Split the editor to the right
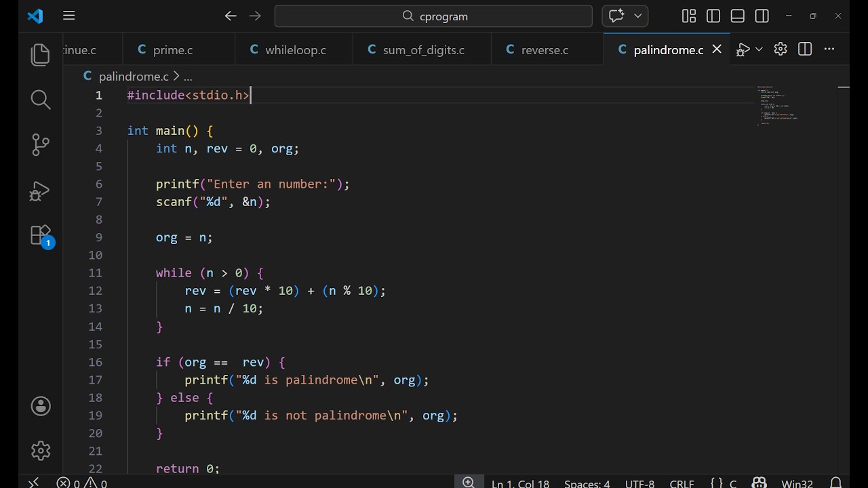868x488 pixels. tap(805, 49)
